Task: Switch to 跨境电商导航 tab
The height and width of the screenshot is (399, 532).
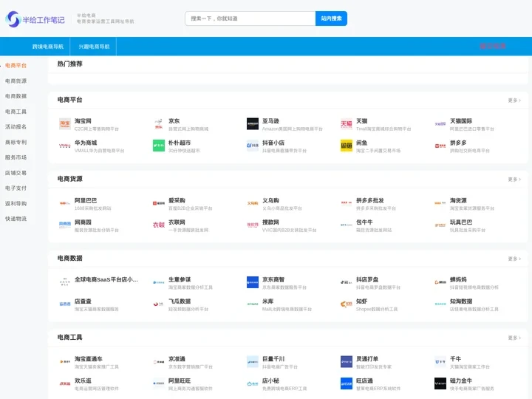Action: coord(48,47)
